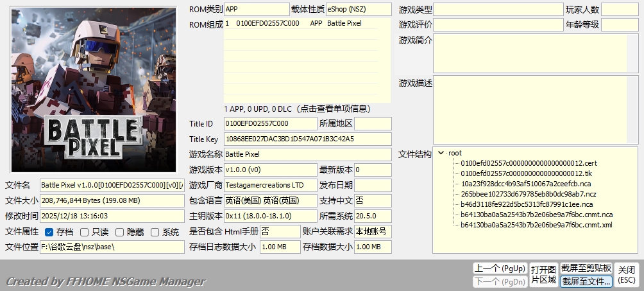Click 截屏至剪贴板 to copy screenshot
The width and height of the screenshot is (644, 291).
click(x=586, y=268)
